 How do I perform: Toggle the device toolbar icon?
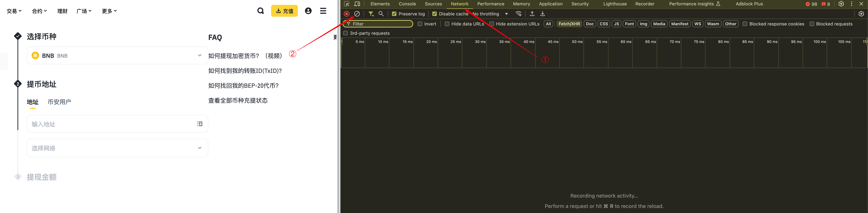coord(357,4)
